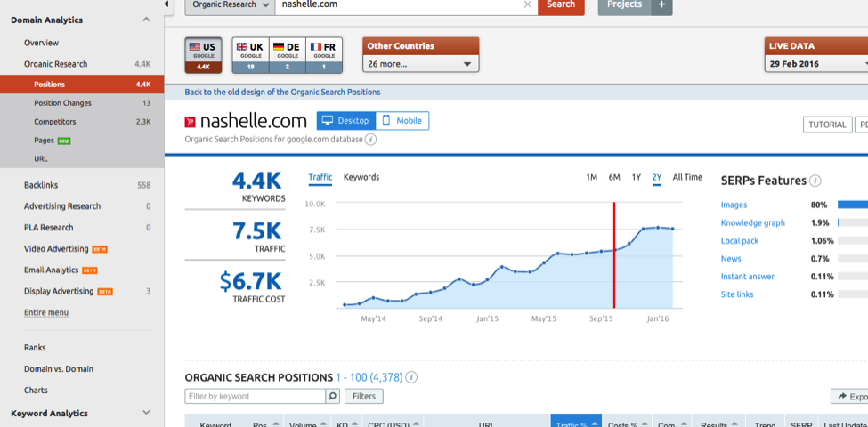This screenshot has width=868, height=427.
Task: Sort by the Volume column
Action: coord(306,423)
